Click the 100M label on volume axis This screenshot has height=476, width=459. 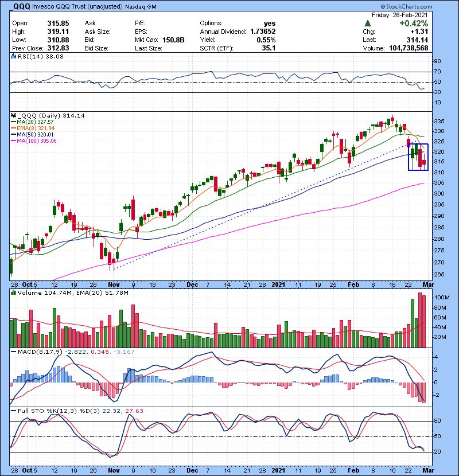(442, 298)
